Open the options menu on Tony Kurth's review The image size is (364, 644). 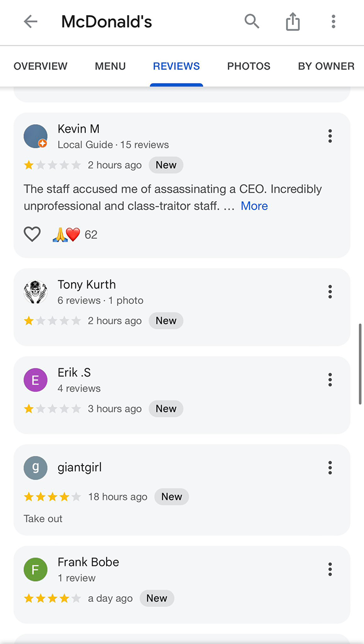330,291
